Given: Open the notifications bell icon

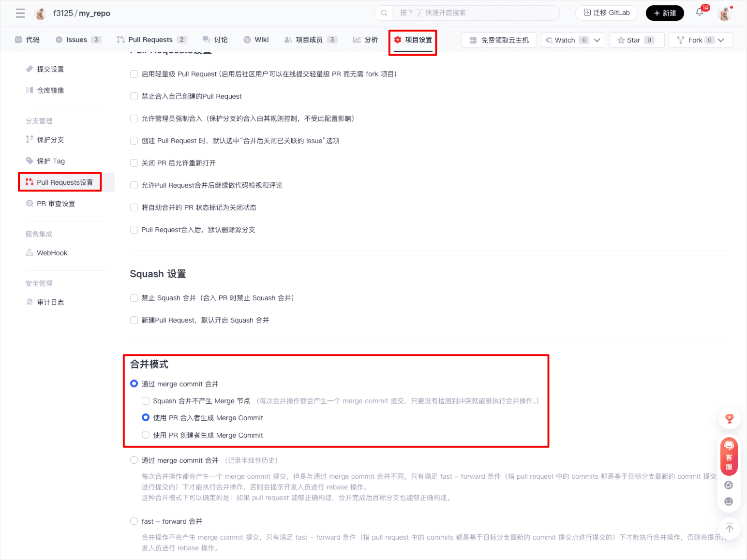Looking at the screenshot, I should (x=700, y=13).
